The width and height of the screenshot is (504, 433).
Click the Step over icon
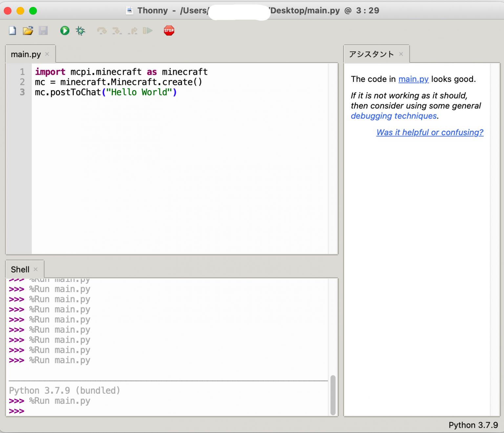tap(102, 31)
